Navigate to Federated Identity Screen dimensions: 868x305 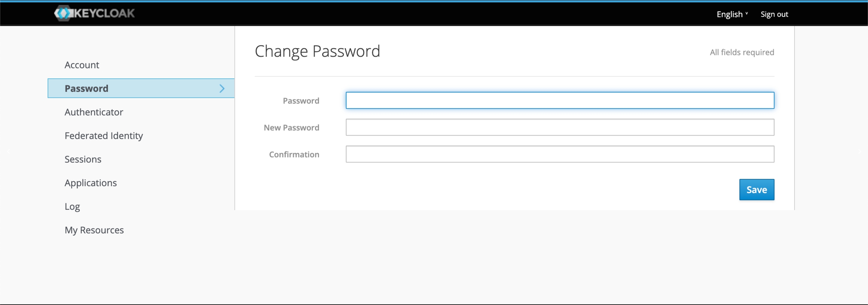[104, 136]
